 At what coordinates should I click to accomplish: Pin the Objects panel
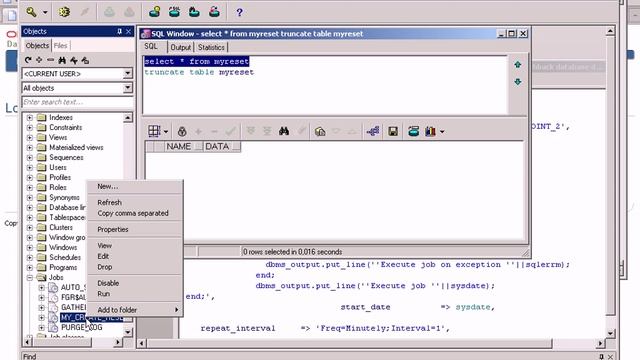[120, 31]
